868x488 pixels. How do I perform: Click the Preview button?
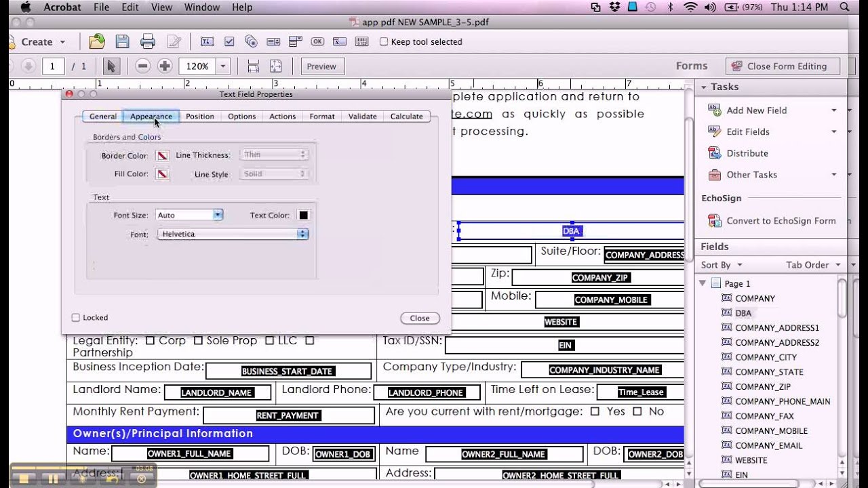pos(321,66)
